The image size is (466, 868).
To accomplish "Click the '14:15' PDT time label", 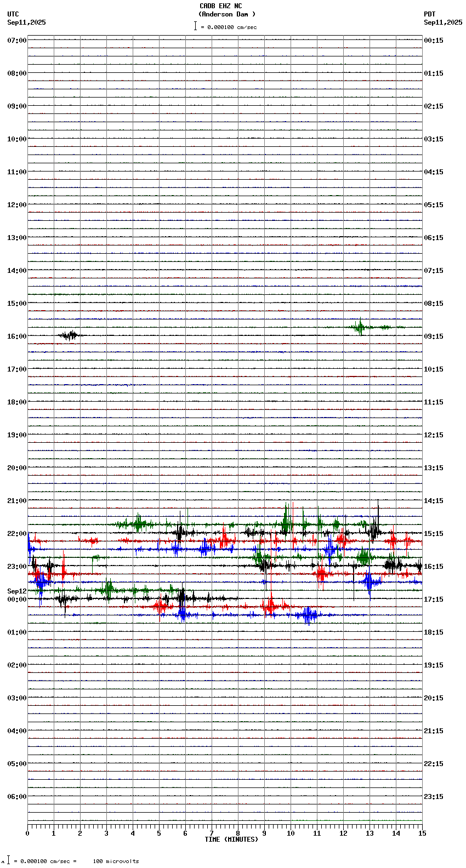I will pos(434,501).
